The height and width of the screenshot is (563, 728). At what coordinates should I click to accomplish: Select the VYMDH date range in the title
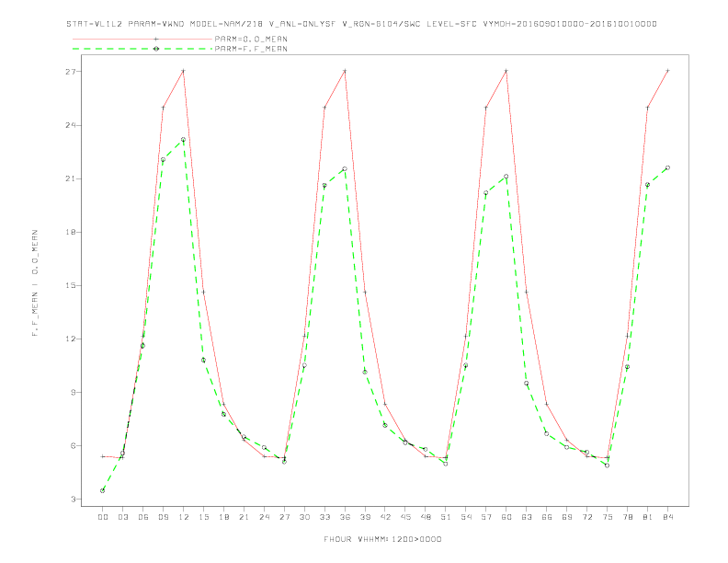pos(570,24)
